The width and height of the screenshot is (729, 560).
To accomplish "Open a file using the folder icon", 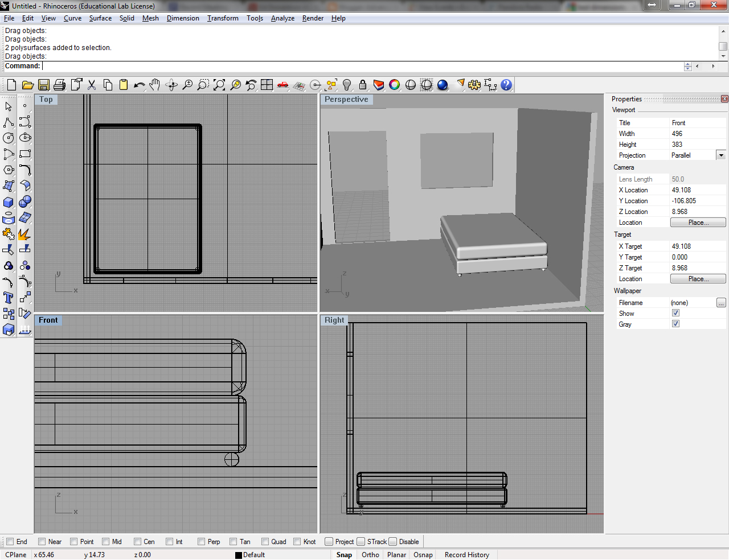I will (27, 85).
